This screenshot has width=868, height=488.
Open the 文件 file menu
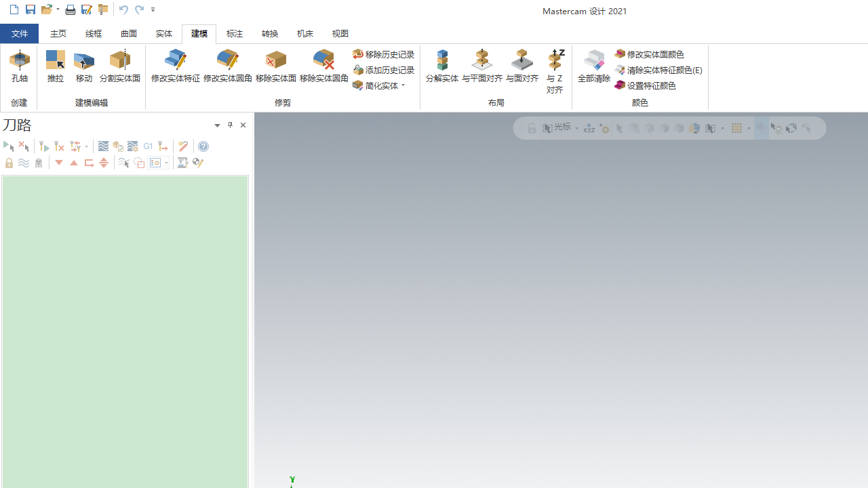(20, 33)
